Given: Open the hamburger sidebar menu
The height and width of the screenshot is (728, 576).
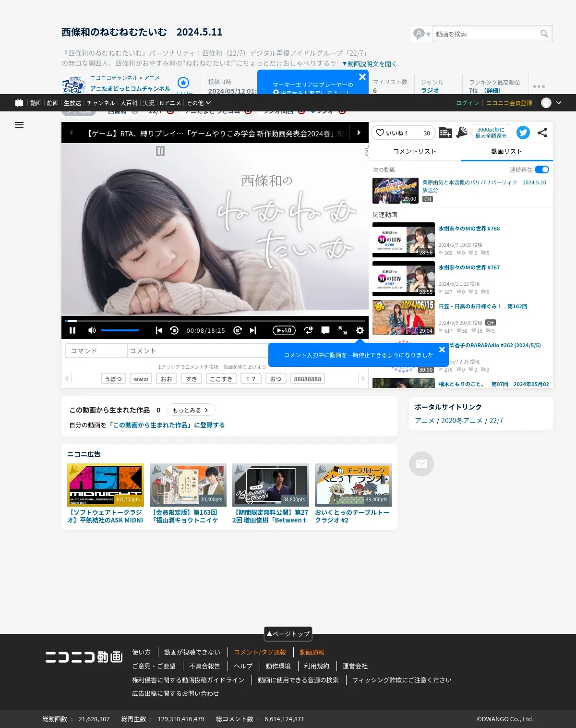Looking at the screenshot, I should 19,125.
